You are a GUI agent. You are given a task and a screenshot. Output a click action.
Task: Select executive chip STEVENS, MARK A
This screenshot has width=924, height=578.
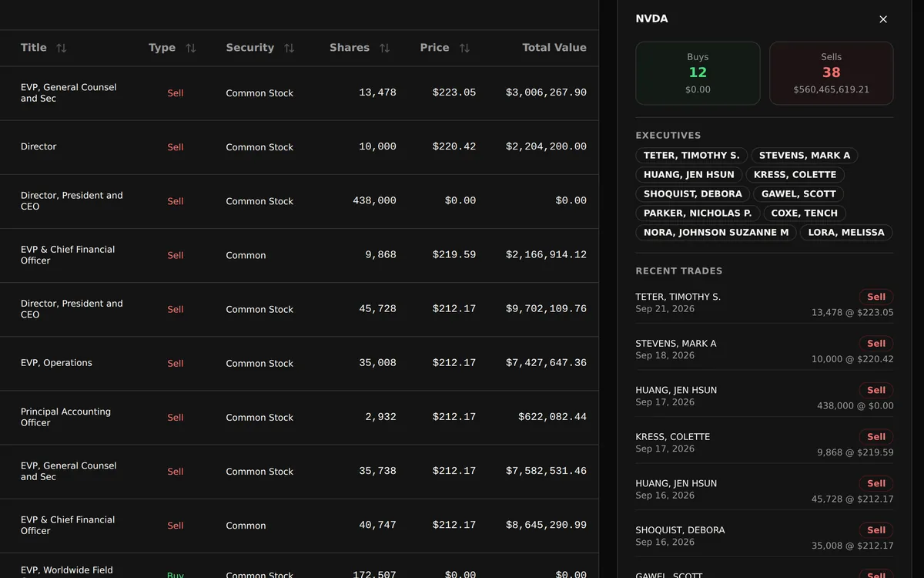805,156
